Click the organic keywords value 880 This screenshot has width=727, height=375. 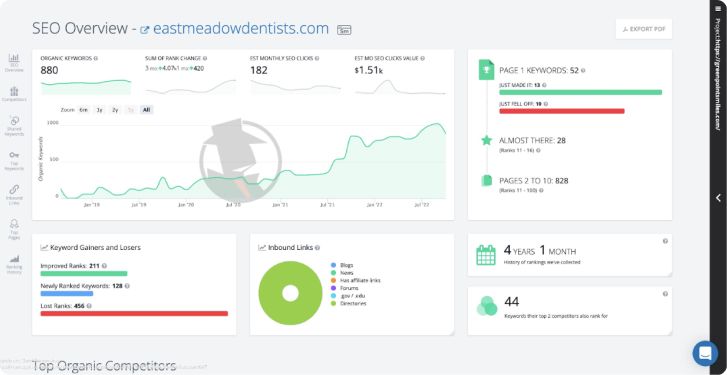[50, 70]
